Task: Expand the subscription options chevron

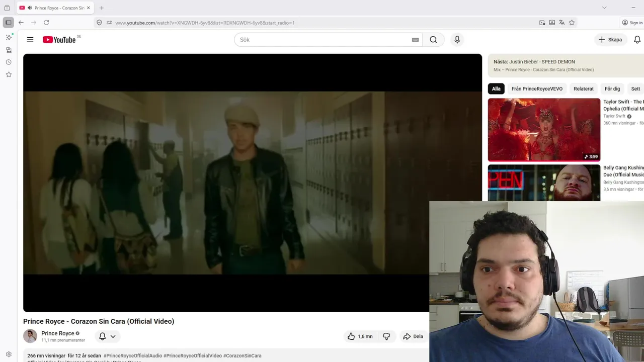Action: click(x=113, y=336)
